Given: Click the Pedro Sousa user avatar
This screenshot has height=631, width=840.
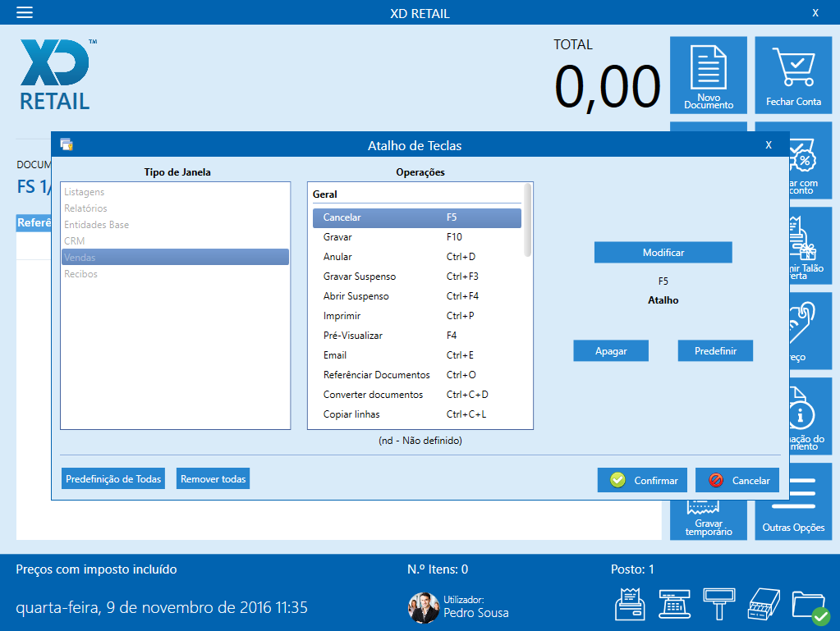Looking at the screenshot, I should [424, 607].
